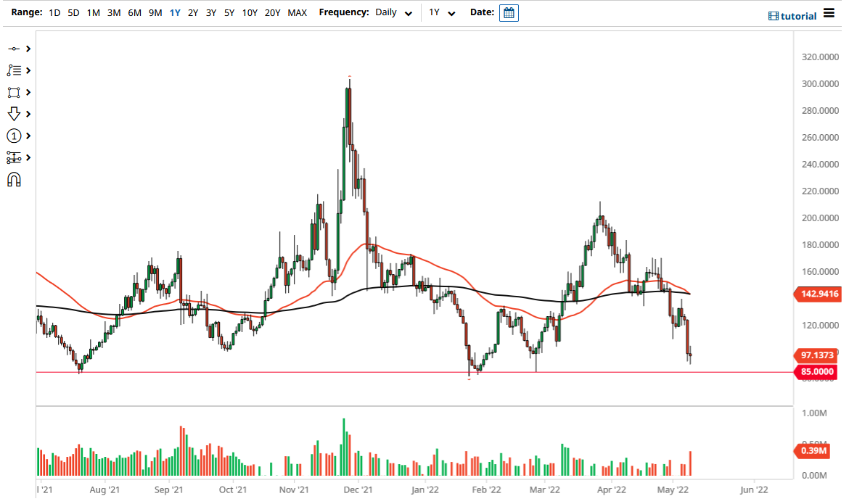
Task: Select the highlighted 1Y range tab
Action: click(174, 12)
